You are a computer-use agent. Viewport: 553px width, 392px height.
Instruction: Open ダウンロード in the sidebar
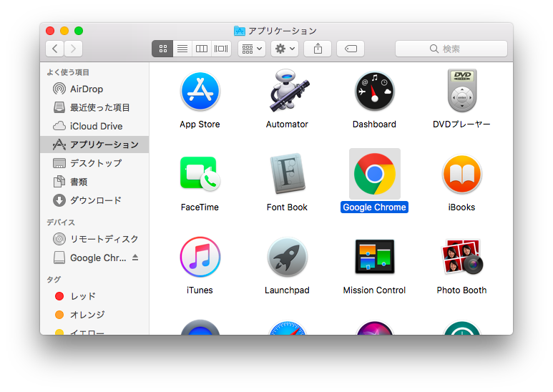[x=94, y=200]
